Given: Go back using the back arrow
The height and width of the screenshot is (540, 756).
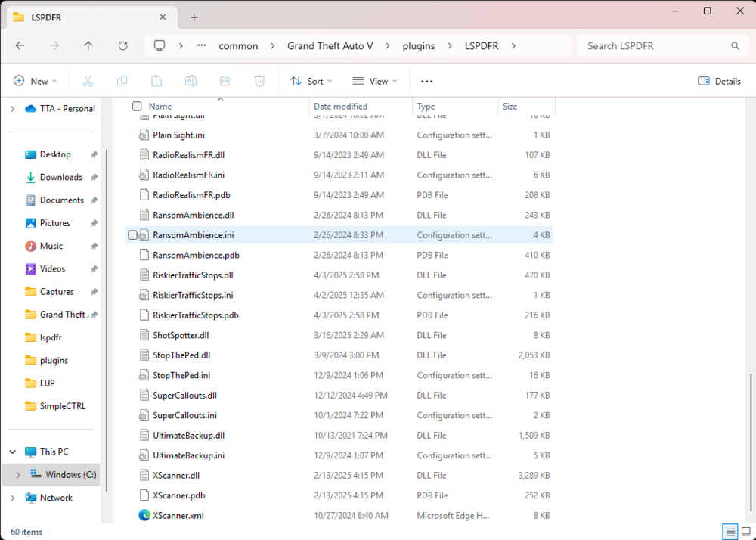Looking at the screenshot, I should click(20, 45).
